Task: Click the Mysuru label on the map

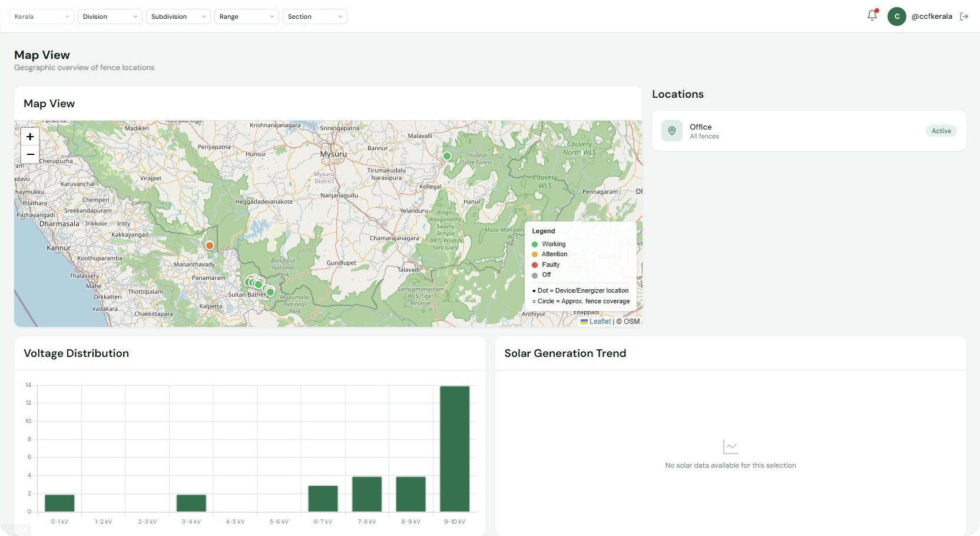Action: (333, 154)
